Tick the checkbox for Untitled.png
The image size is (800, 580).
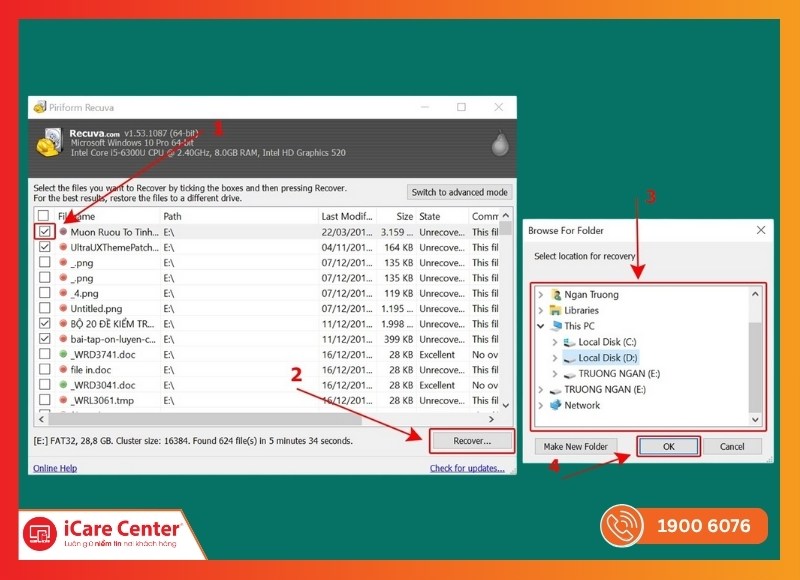tap(44, 309)
